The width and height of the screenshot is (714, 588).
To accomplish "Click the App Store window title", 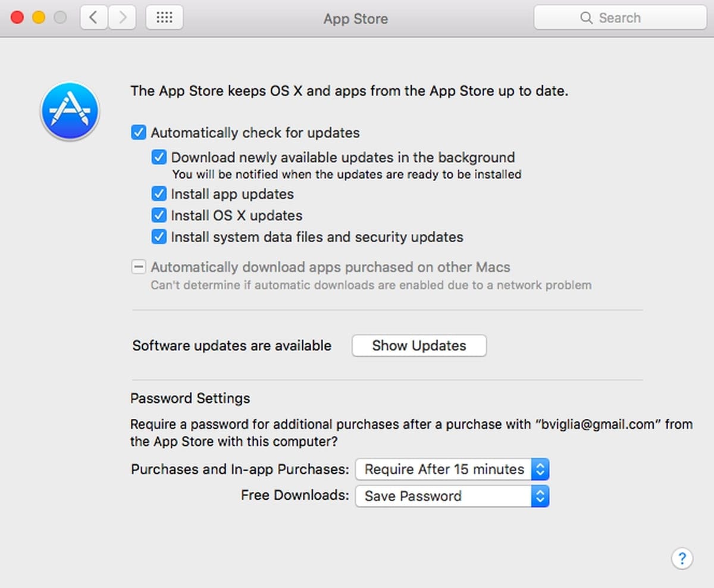I will coord(356,18).
